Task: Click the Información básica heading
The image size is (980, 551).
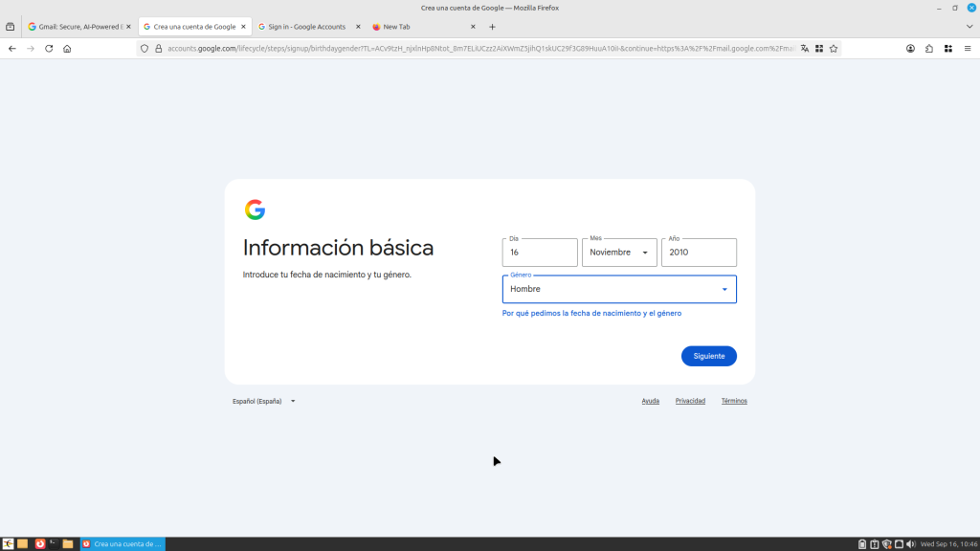Action: pyautogui.click(x=338, y=248)
